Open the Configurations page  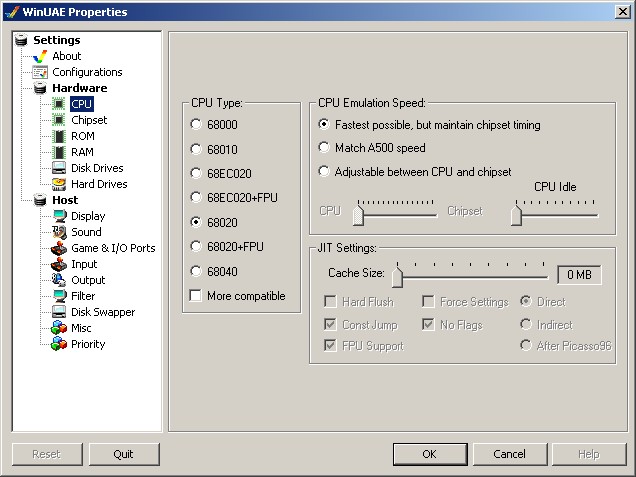(87, 72)
